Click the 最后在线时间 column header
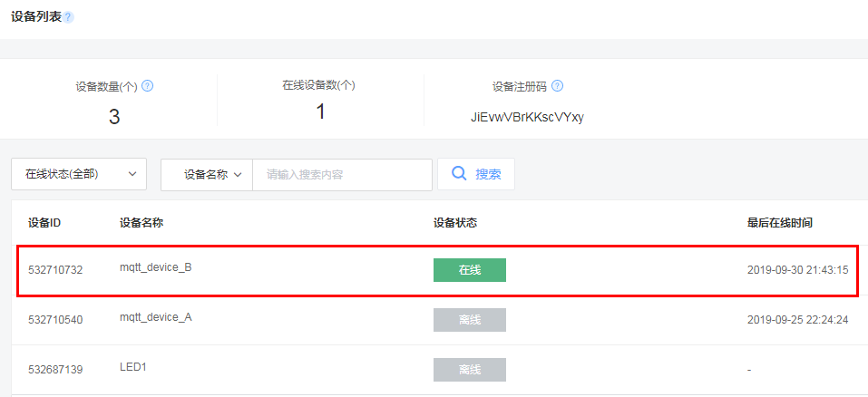The height and width of the screenshot is (397, 868). [779, 223]
